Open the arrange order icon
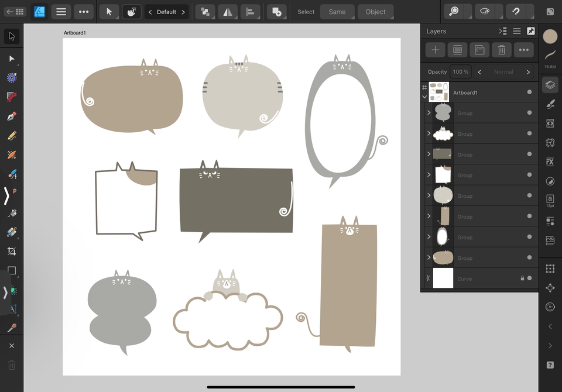 (x=205, y=12)
